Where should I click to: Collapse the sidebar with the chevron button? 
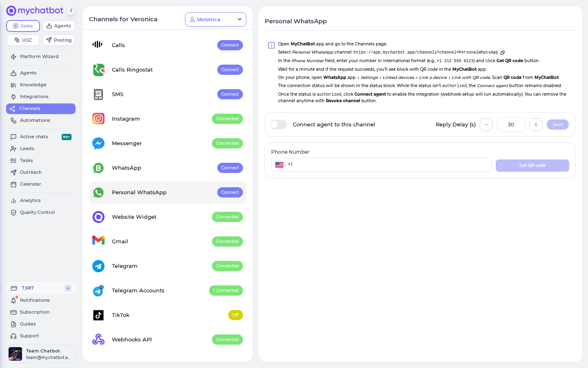71,11
